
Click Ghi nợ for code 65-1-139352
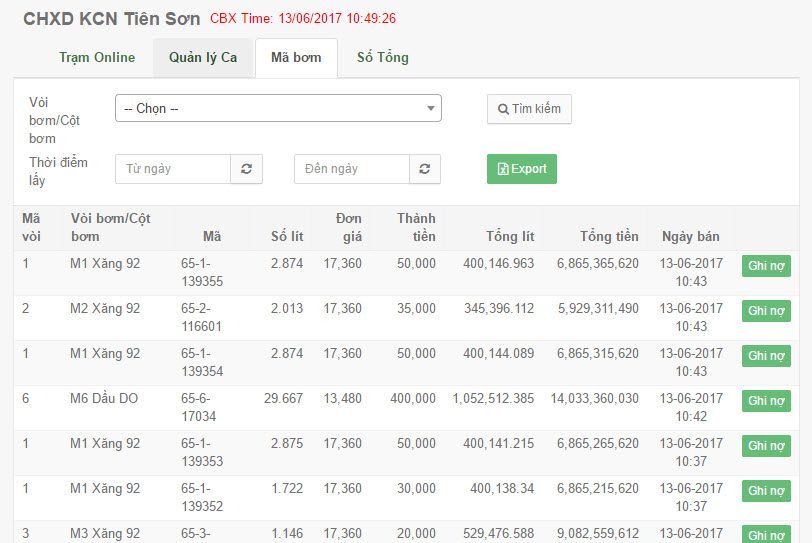[766, 491]
